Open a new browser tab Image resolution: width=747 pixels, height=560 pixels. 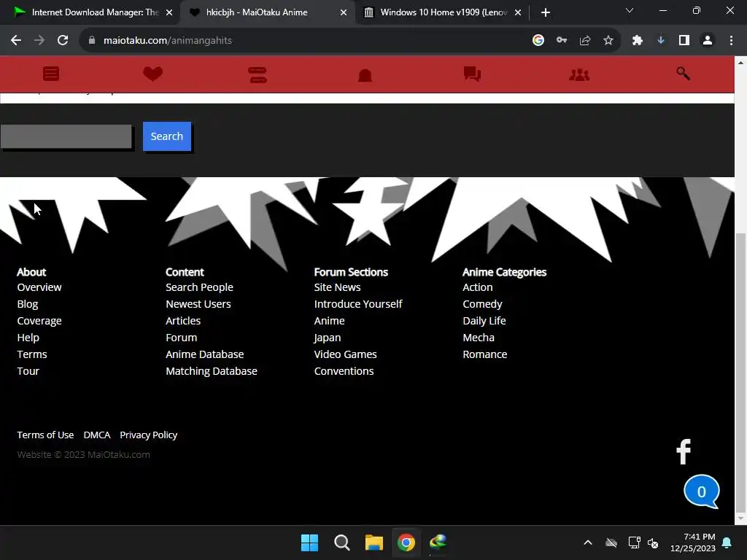[546, 12]
